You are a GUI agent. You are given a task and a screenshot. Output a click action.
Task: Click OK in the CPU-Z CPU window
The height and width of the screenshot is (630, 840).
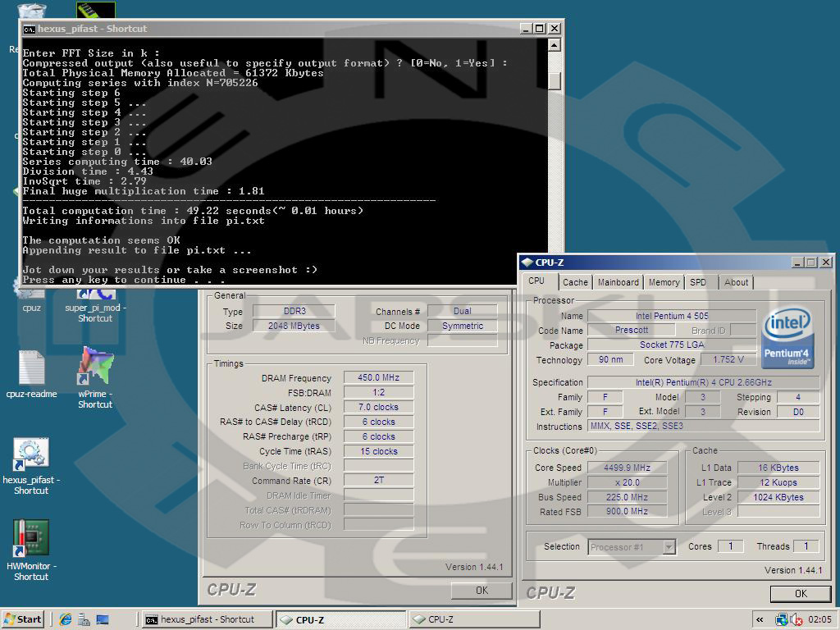[801, 594]
